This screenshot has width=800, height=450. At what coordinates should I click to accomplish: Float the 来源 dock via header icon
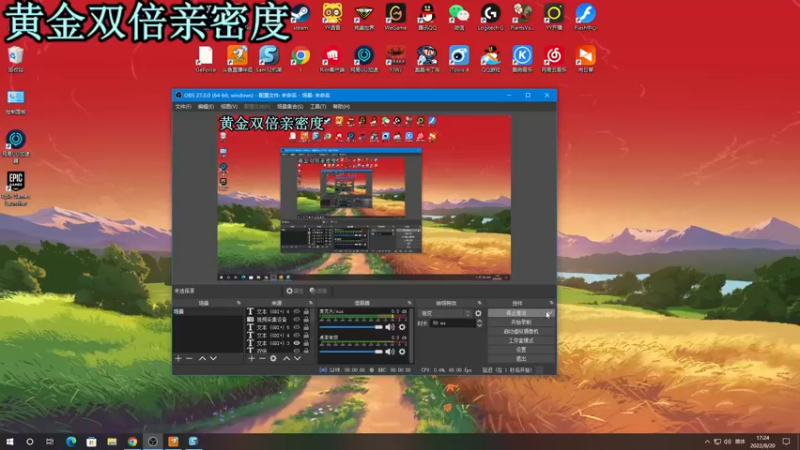(311, 303)
